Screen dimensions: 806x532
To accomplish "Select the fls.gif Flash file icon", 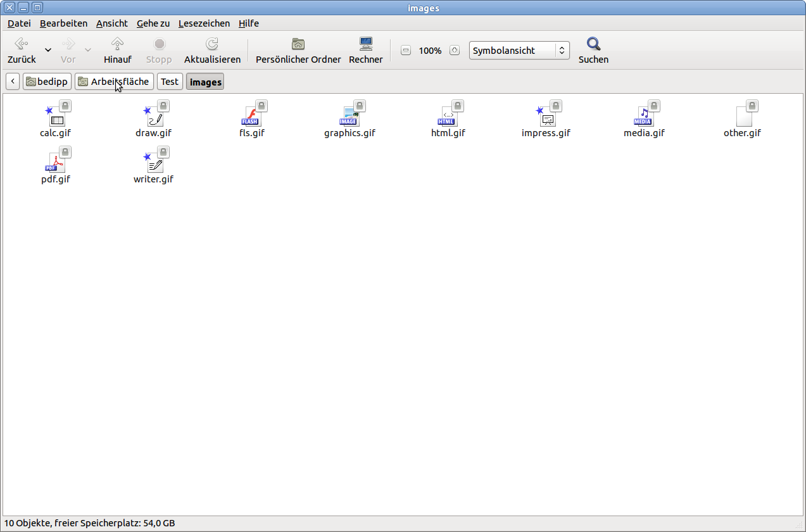I will tap(251, 115).
